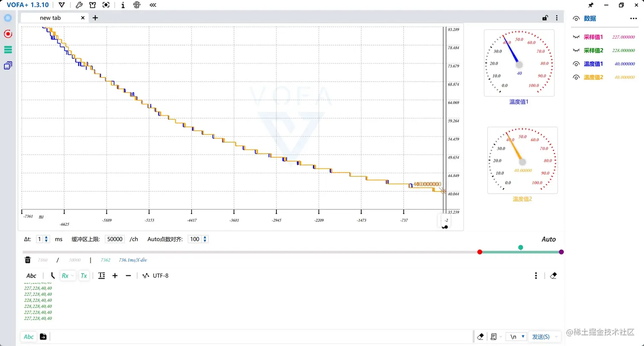644x346 pixels.
Task: Click the VOFA+ V logo icon
Action: pyautogui.click(x=62, y=5)
